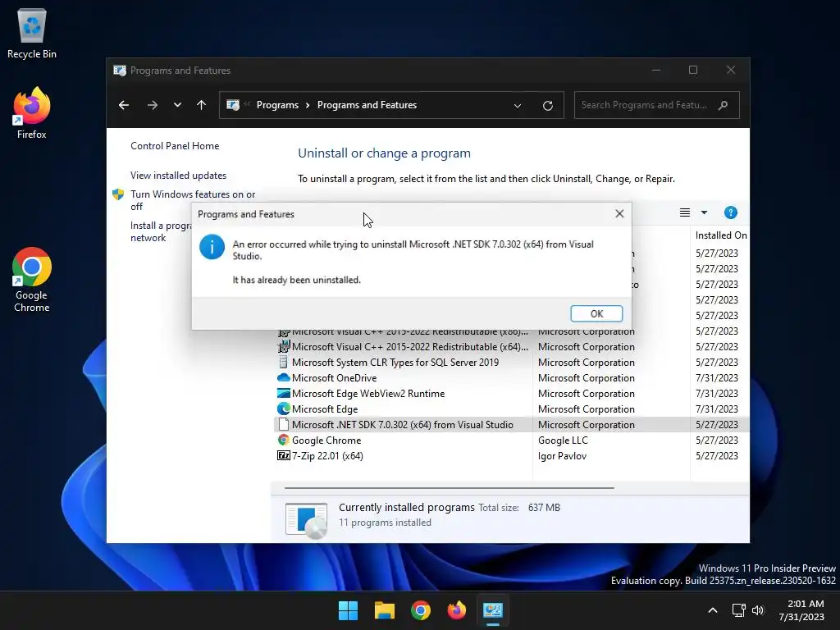Click the .NET SDK blank file icon
840x630 pixels.
coord(283,424)
